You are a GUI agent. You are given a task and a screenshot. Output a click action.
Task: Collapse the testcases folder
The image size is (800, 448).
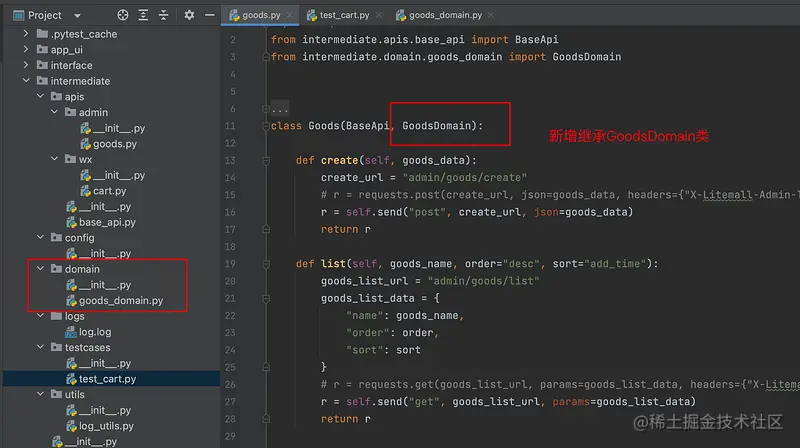pyautogui.click(x=40, y=347)
